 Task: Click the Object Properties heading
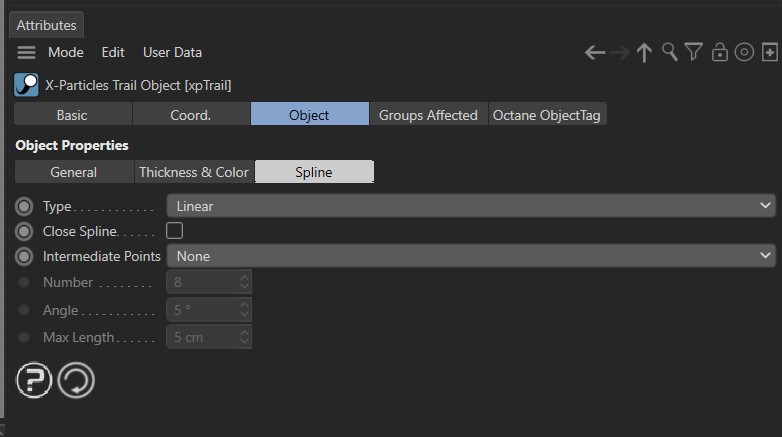[x=72, y=145]
